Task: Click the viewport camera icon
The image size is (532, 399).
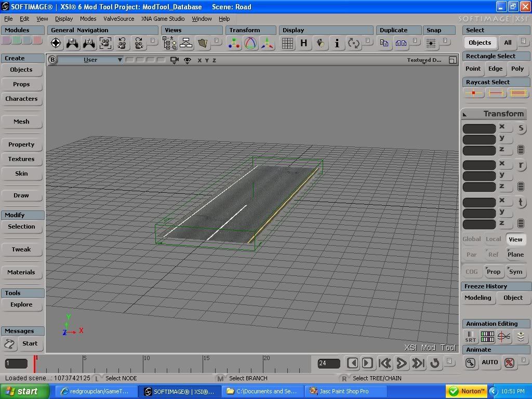Action: [x=175, y=60]
